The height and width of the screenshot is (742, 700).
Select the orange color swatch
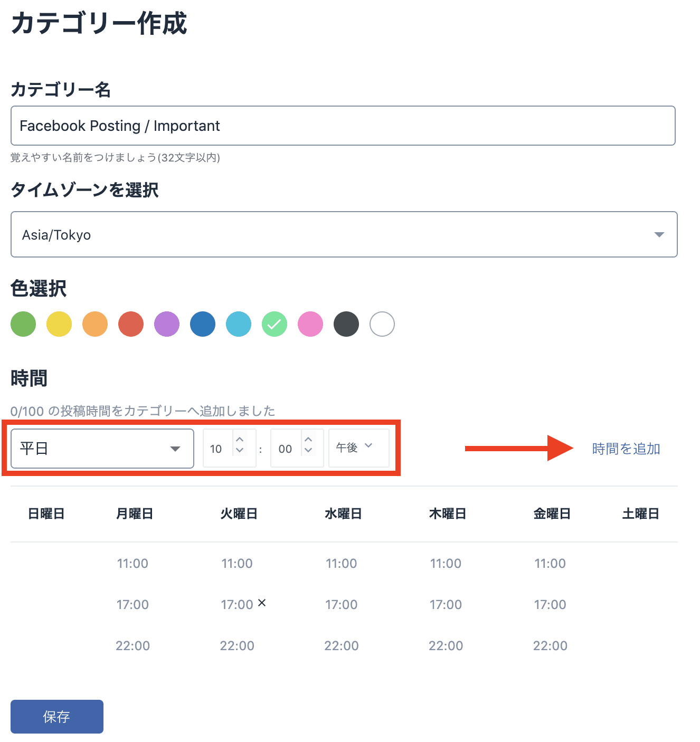95,324
